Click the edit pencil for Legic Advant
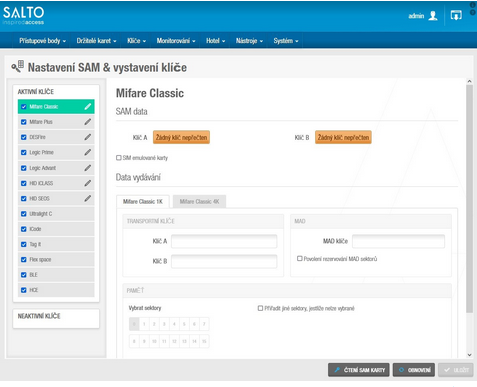 tap(88, 168)
